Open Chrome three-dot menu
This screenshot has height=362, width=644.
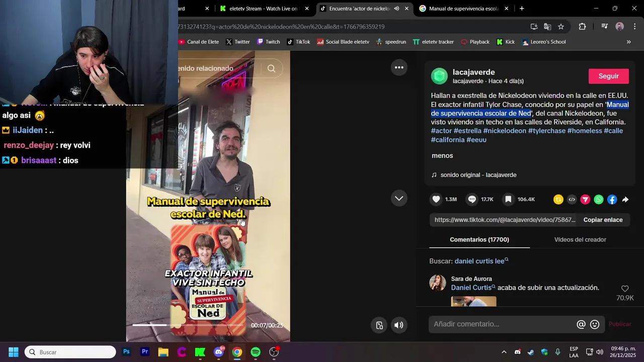tap(634, 27)
